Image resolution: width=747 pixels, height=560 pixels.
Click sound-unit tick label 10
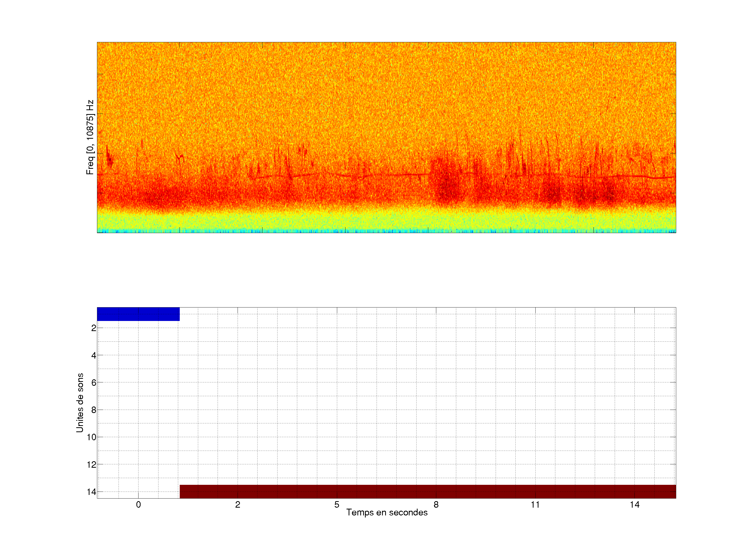pos(92,437)
